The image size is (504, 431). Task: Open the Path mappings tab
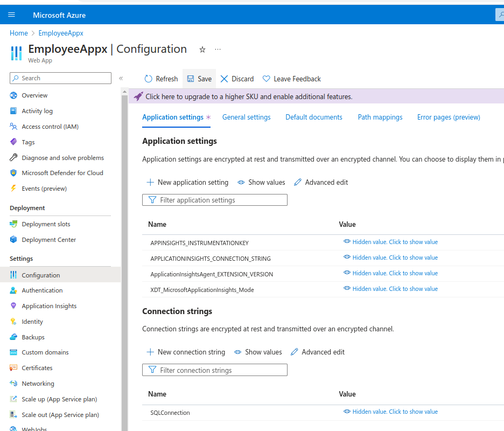(380, 117)
